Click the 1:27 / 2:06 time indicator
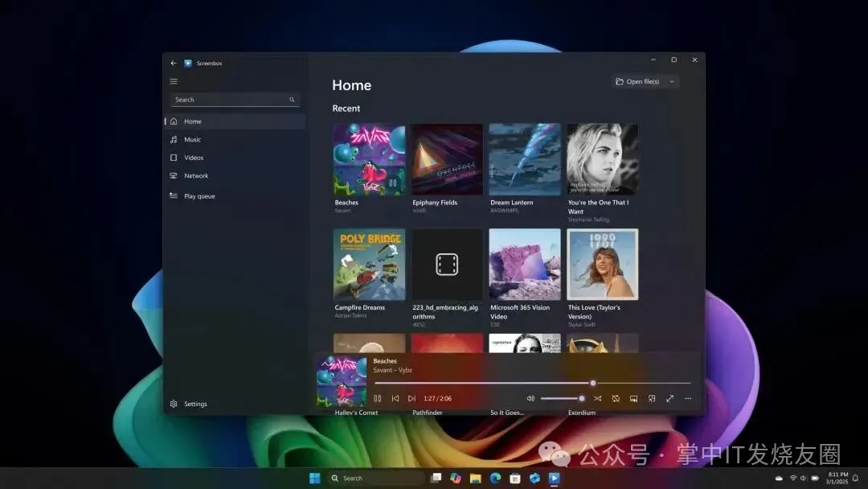 click(x=437, y=398)
